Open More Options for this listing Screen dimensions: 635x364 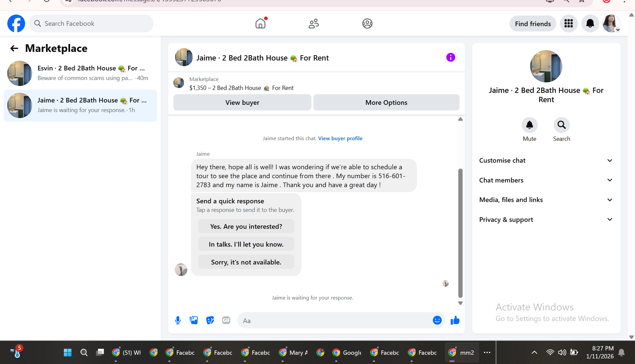[386, 102]
